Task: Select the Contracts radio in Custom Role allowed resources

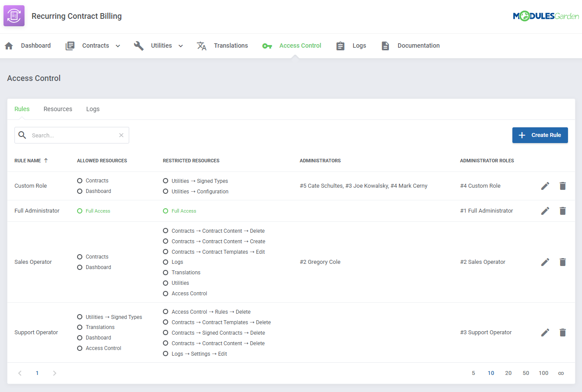Action: (x=79, y=180)
